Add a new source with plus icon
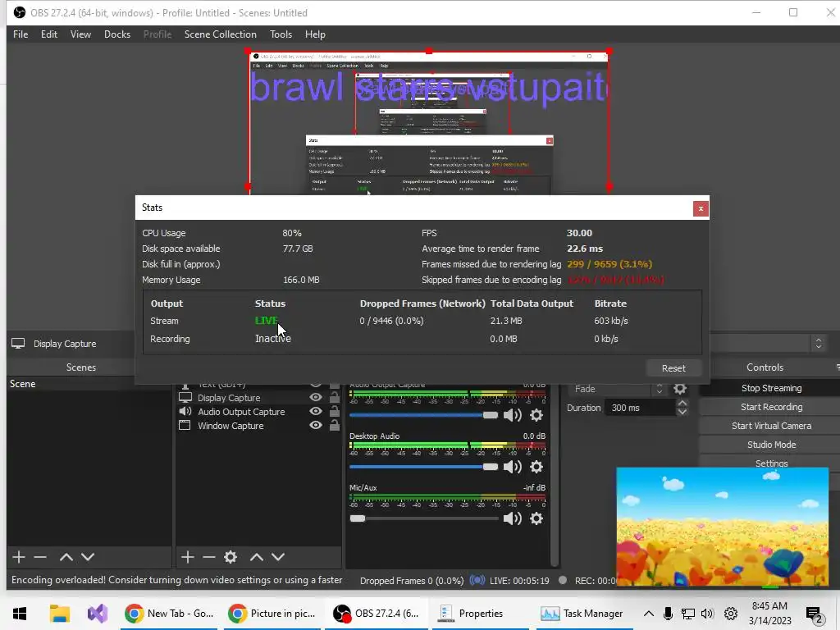840x630 pixels. (188, 557)
